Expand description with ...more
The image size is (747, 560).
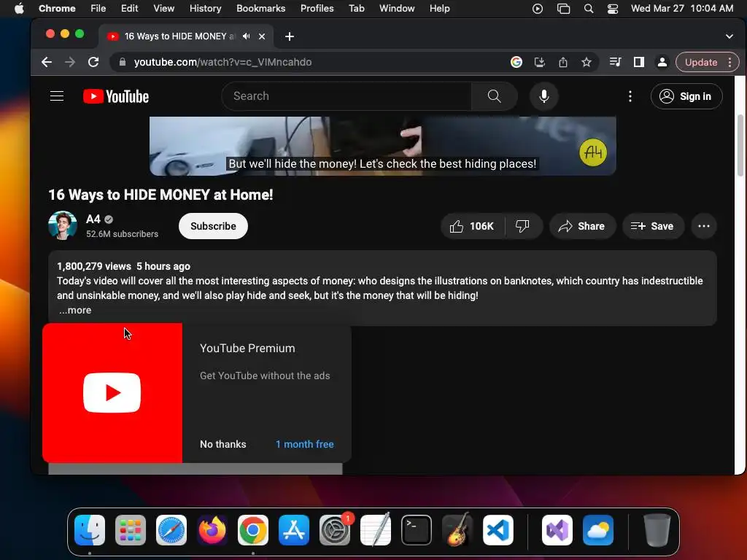[x=75, y=310]
